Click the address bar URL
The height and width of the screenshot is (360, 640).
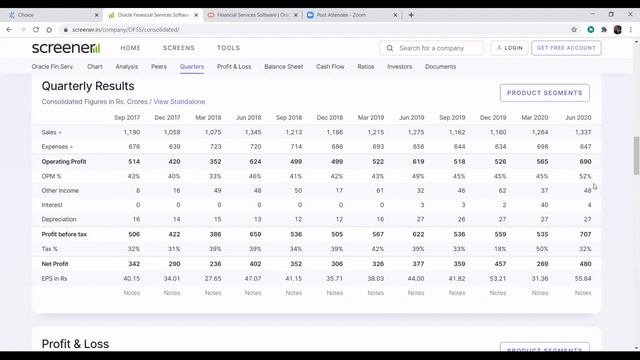(x=126, y=30)
